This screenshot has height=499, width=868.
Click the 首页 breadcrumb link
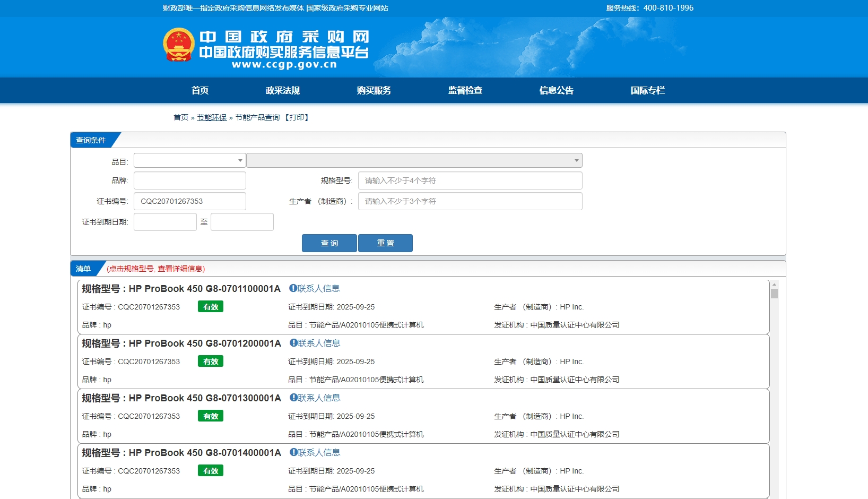[181, 117]
